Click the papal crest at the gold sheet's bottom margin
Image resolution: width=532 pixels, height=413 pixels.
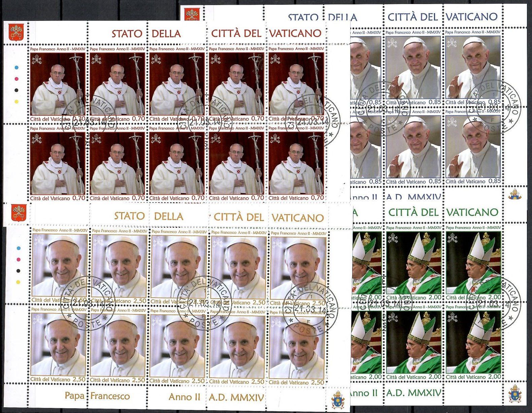pos(338,400)
